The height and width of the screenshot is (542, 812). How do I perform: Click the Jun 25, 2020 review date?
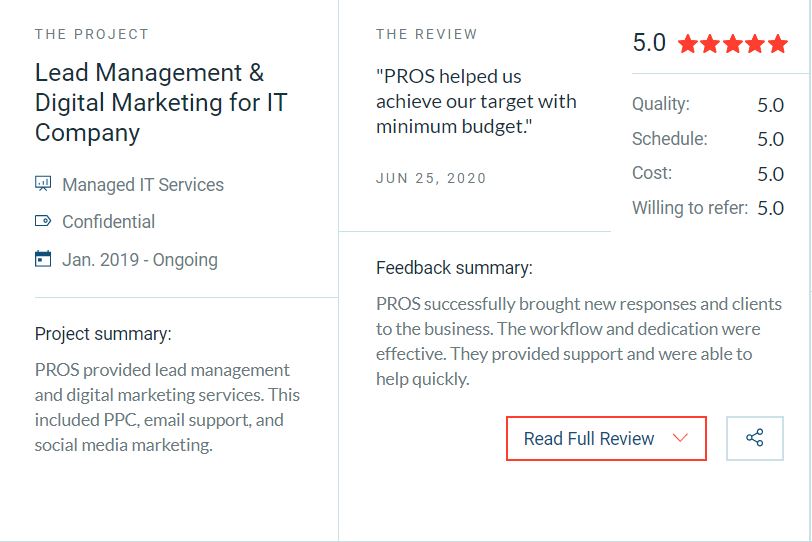click(x=431, y=178)
